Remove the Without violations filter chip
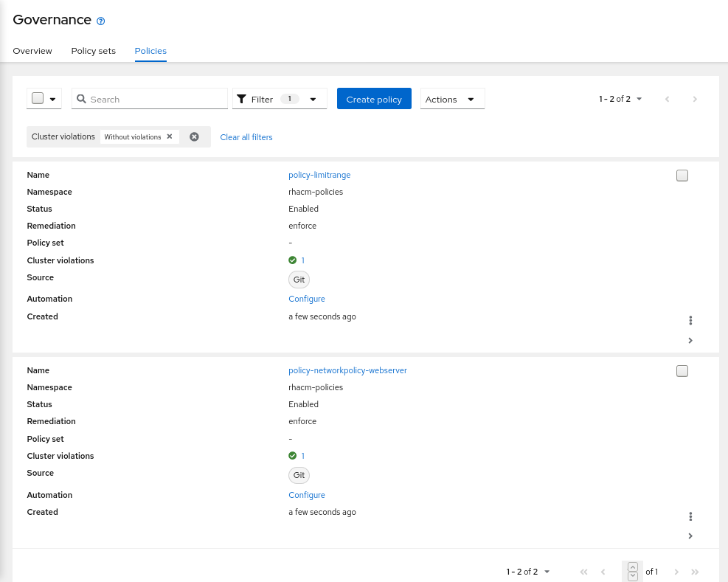This screenshot has width=728, height=582. tap(169, 136)
